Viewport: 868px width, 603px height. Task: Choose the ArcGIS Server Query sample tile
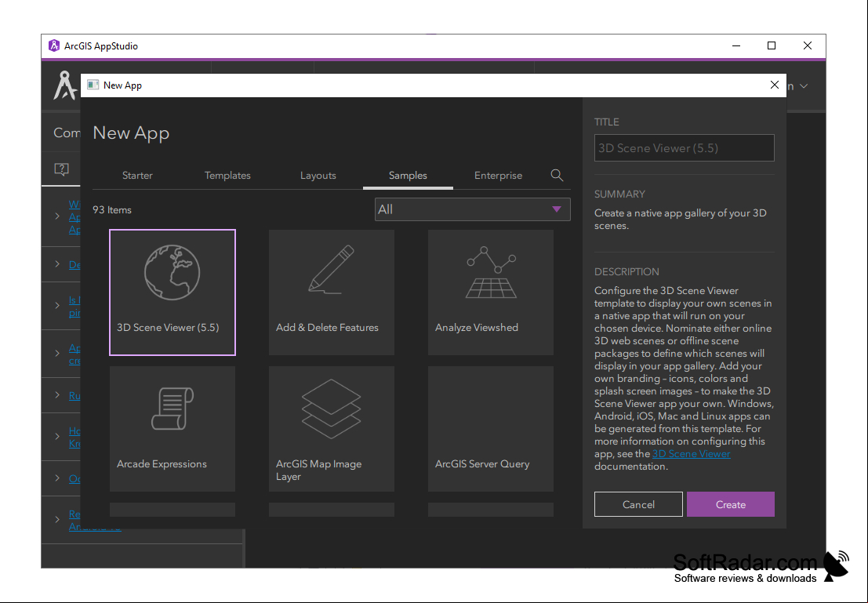coord(491,429)
